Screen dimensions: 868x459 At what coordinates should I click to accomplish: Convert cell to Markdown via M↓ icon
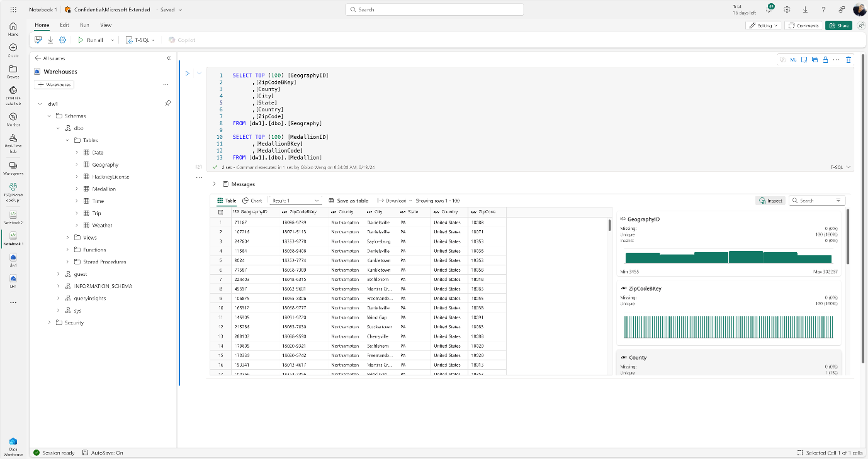(x=793, y=60)
